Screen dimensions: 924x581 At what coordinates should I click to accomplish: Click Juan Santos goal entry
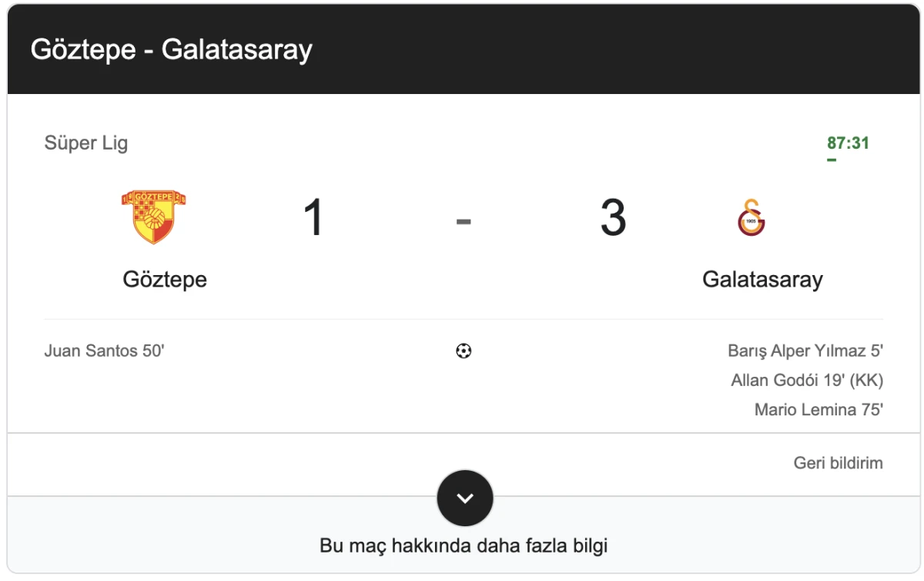click(103, 351)
